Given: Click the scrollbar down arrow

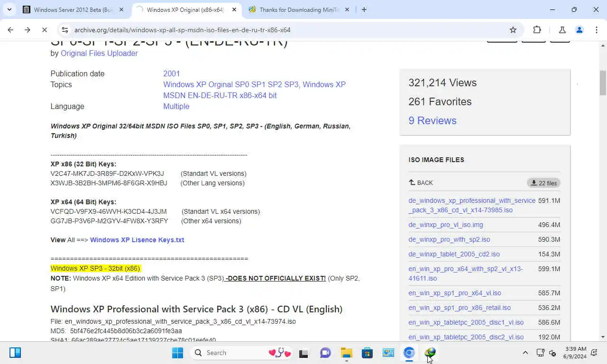Looking at the screenshot, I should (x=603, y=337).
